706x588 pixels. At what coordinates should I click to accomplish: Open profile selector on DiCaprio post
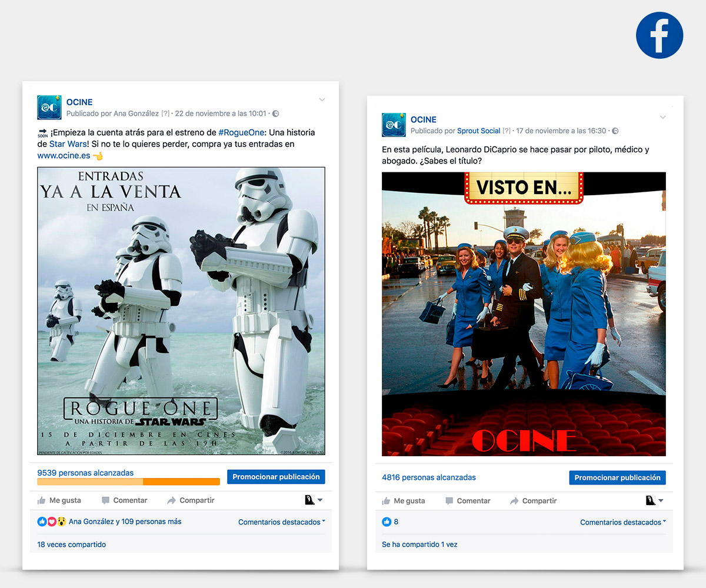click(654, 500)
